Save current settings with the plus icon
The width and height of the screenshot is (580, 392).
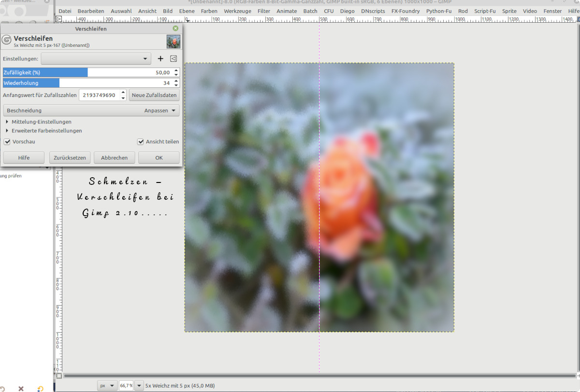click(x=160, y=59)
